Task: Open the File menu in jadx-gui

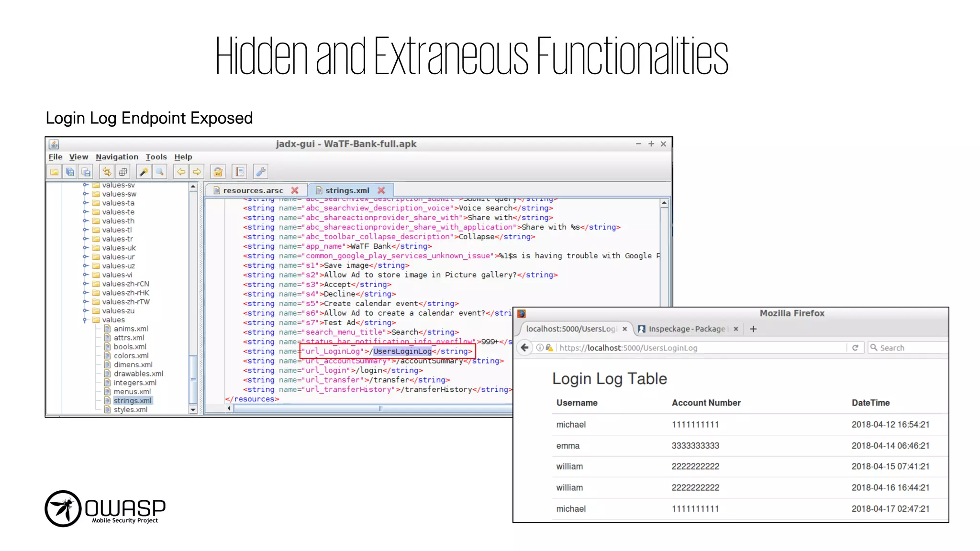Action: (56, 157)
